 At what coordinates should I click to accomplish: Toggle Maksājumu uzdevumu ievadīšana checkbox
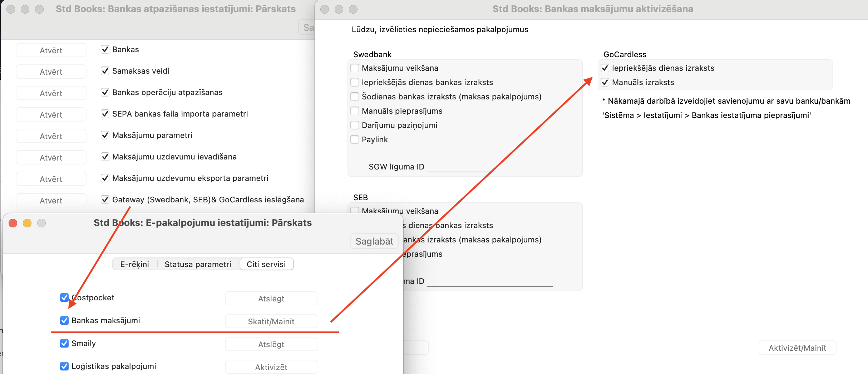[x=105, y=157]
